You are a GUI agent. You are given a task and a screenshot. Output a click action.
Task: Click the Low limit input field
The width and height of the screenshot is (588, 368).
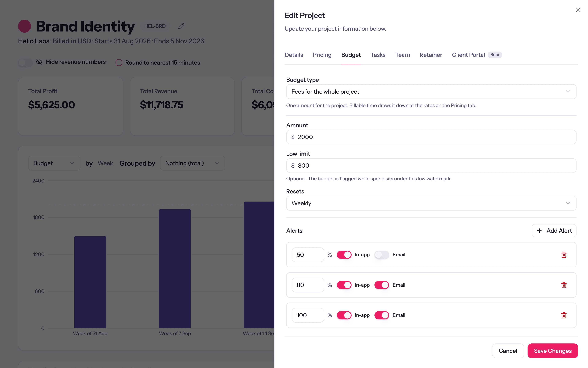coord(431,166)
